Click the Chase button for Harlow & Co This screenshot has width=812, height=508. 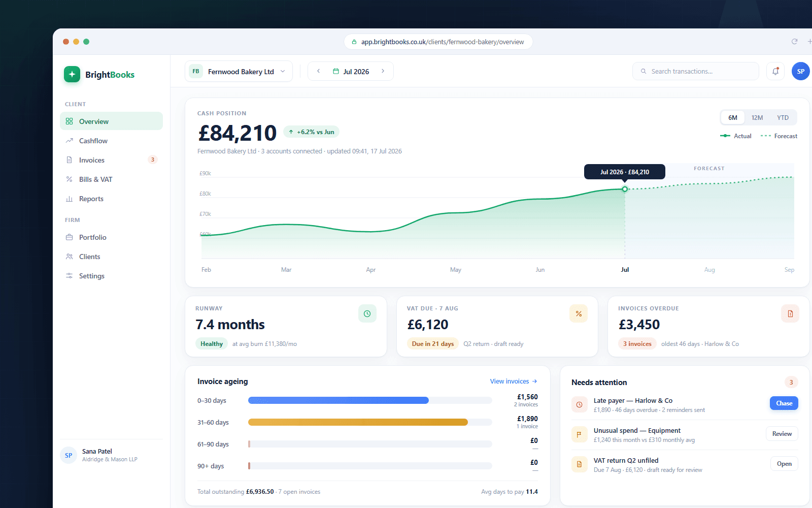[x=784, y=403]
